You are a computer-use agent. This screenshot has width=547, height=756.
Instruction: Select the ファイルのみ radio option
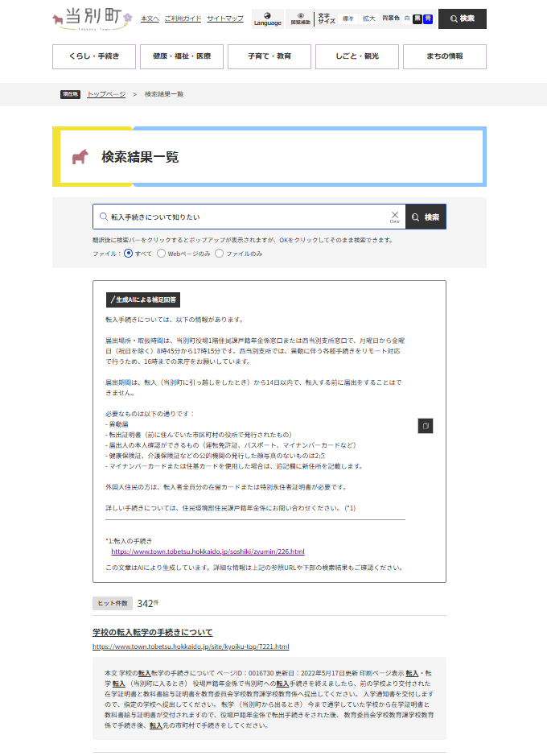click(219, 253)
